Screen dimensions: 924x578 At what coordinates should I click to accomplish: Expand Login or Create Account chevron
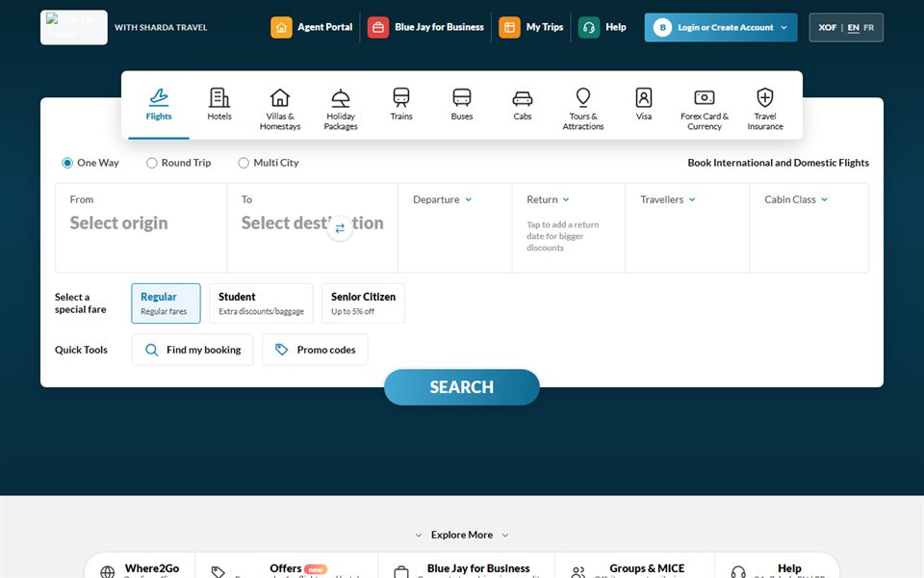783,28
